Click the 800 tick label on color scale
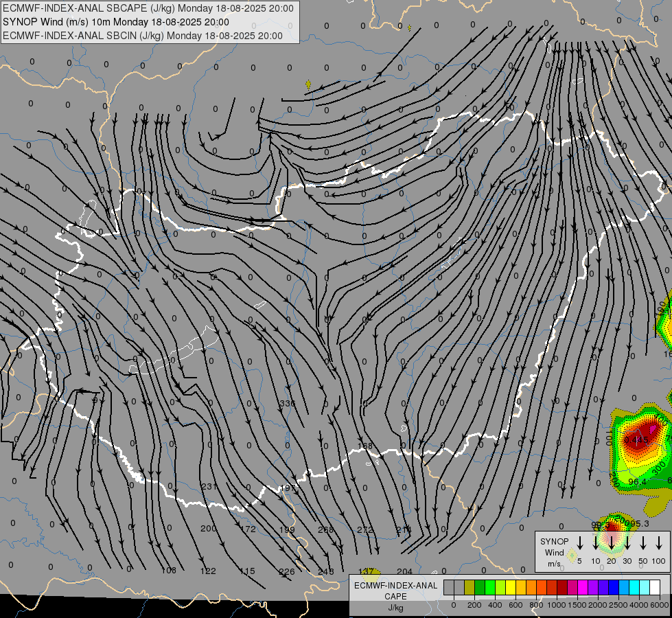The width and height of the screenshot is (672, 618). click(536, 605)
